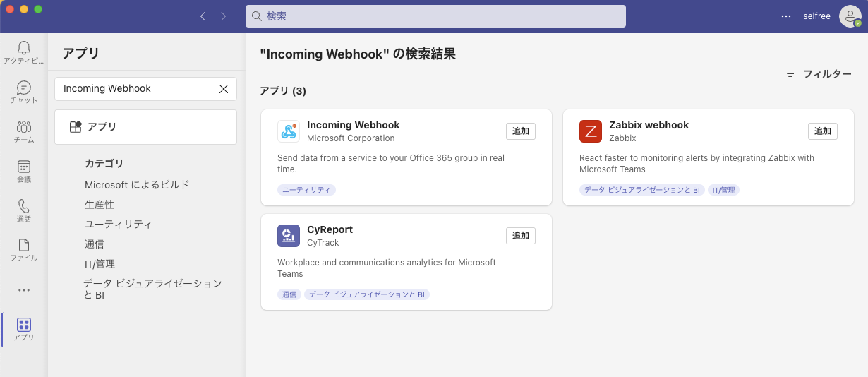Click the CyTrack publisher text
Image resolution: width=868 pixels, height=377 pixels.
click(x=323, y=243)
